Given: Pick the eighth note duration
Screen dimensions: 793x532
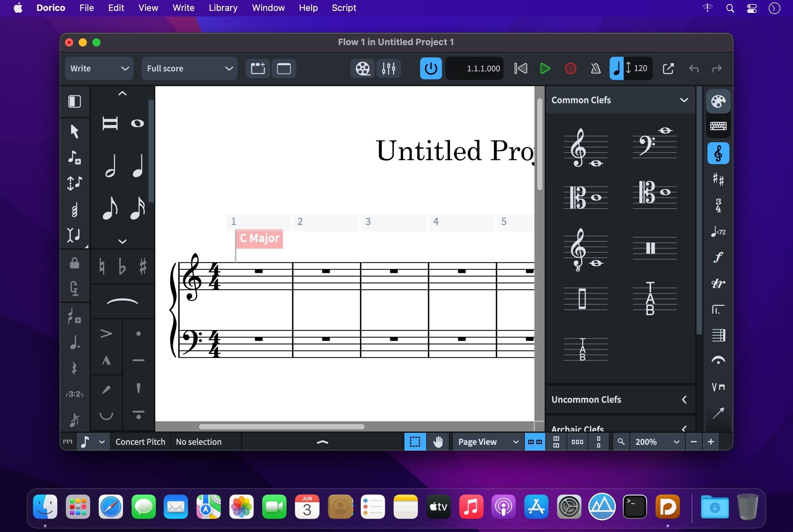Looking at the screenshot, I should [110, 208].
